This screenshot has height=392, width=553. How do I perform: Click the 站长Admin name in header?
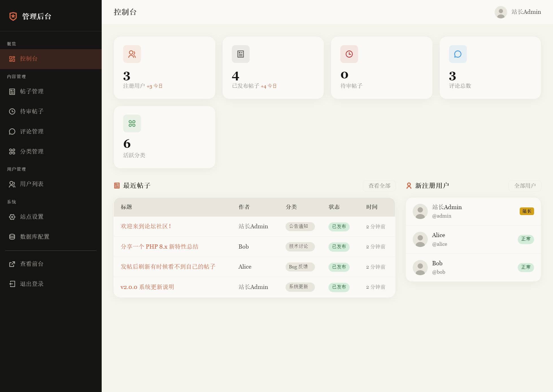[x=526, y=12]
